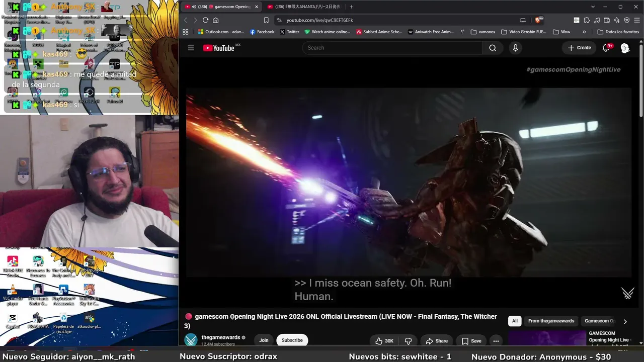Show hidden bookmarks with the chevron
This screenshot has width=644, height=362.
click(x=584, y=32)
